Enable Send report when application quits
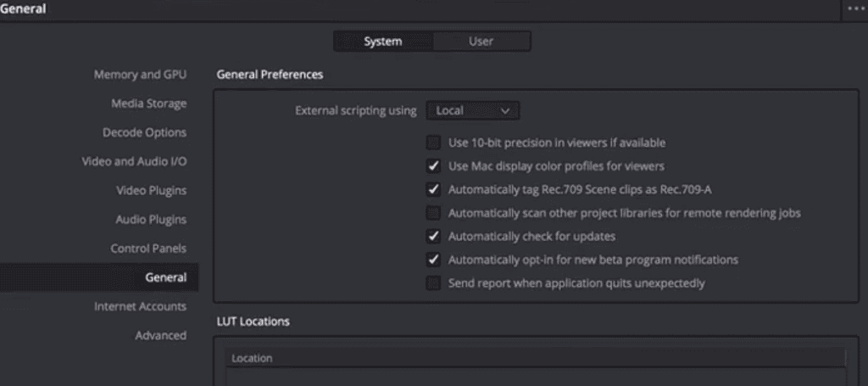868x386 pixels. tap(433, 283)
